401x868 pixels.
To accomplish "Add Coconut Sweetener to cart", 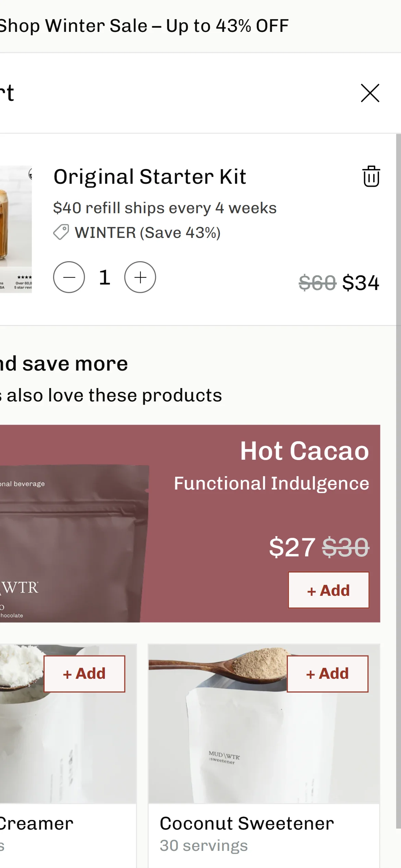I will (327, 674).
